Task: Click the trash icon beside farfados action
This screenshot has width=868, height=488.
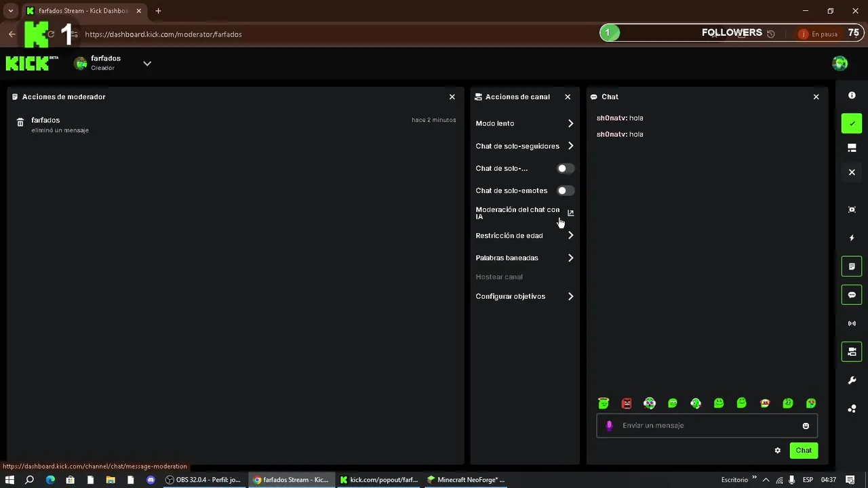Action: [20, 123]
